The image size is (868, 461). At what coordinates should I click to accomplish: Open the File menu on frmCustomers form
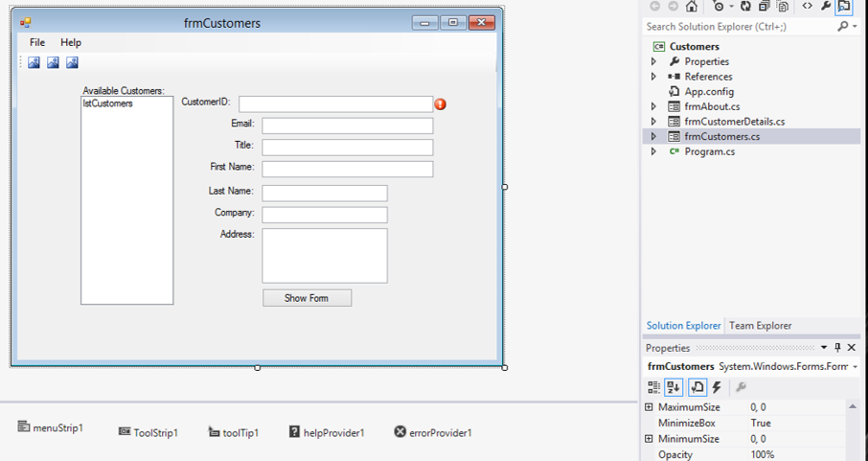pos(37,43)
